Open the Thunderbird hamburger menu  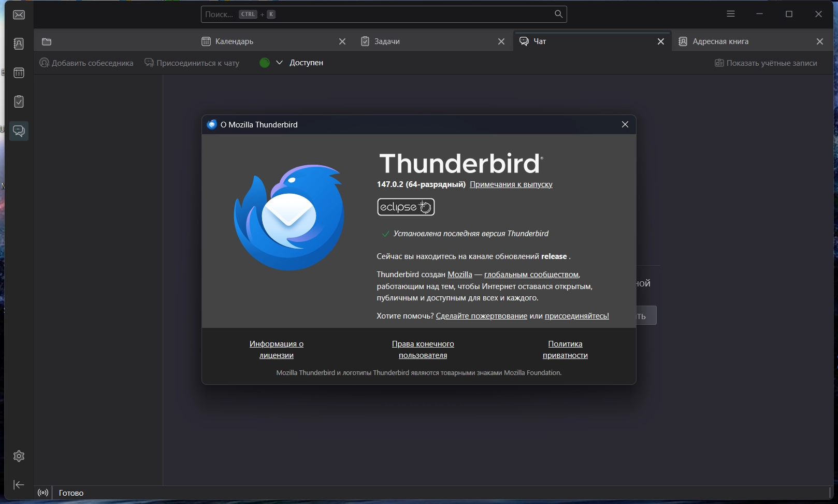(x=731, y=14)
